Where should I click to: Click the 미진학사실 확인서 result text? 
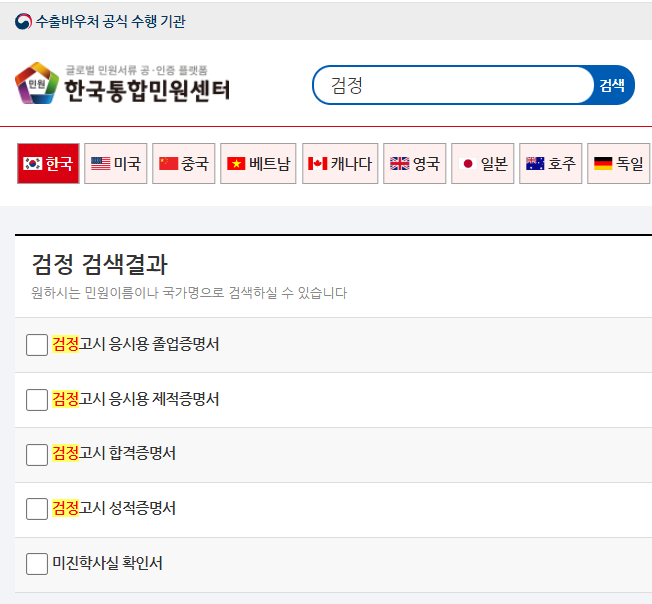[x=107, y=563]
